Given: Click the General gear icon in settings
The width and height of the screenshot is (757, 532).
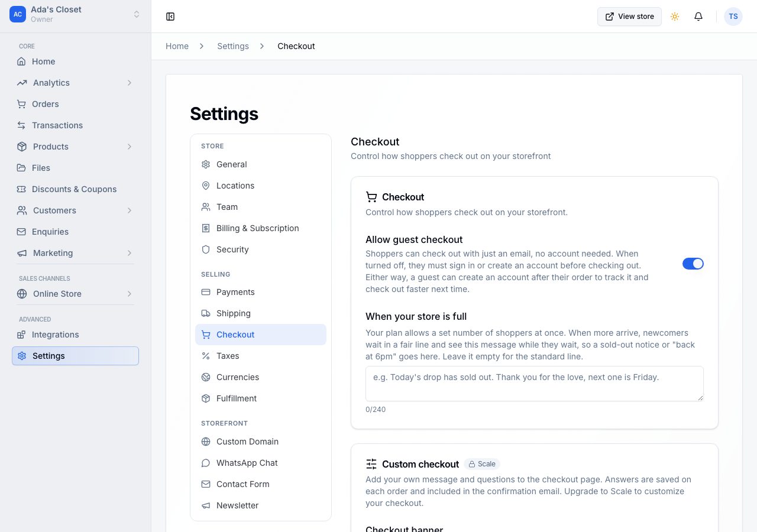Looking at the screenshot, I should point(206,164).
